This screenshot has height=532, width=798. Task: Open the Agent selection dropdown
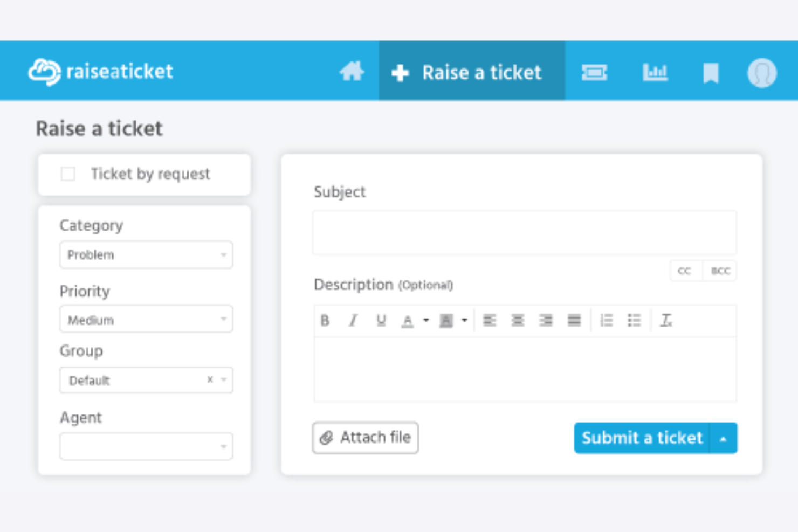point(146,446)
